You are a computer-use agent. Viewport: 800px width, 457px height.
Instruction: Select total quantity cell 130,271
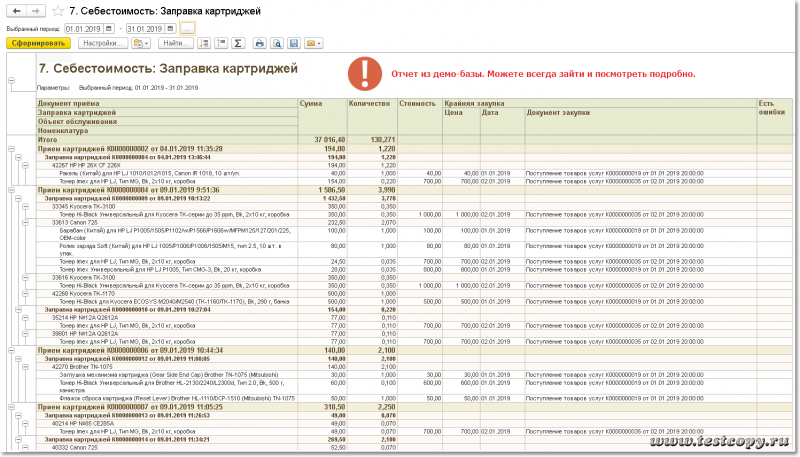coord(372,140)
